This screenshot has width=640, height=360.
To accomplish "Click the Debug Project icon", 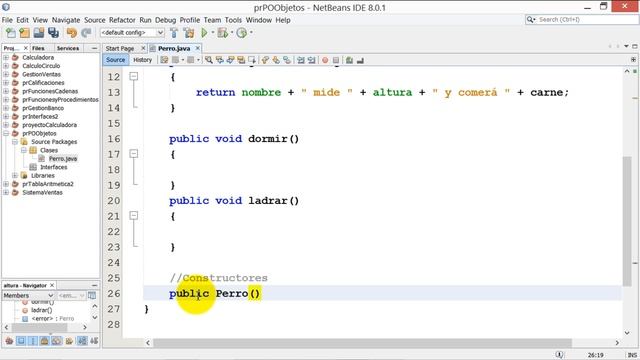I will tap(222, 33).
